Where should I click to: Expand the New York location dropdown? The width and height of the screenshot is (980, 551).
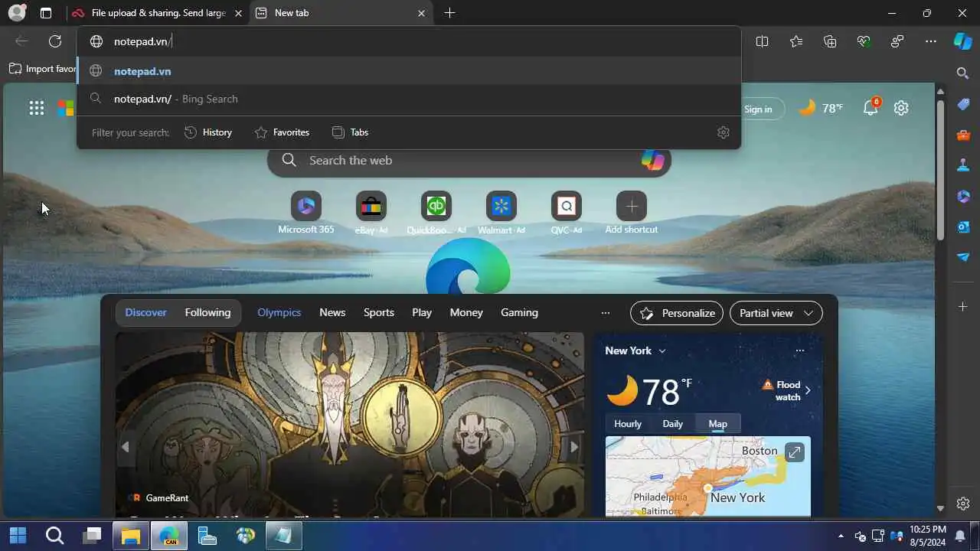(635, 350)
